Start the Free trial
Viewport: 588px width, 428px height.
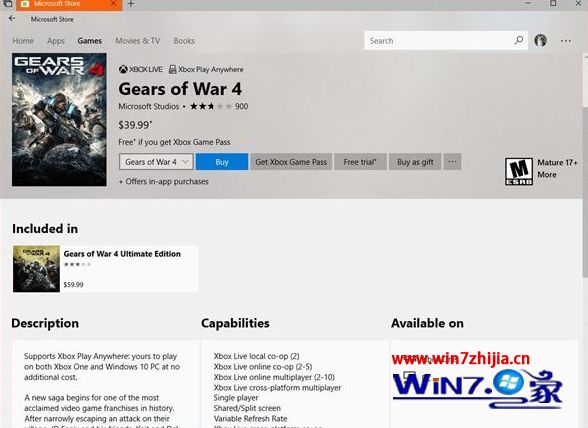click(x=360, y=162)
